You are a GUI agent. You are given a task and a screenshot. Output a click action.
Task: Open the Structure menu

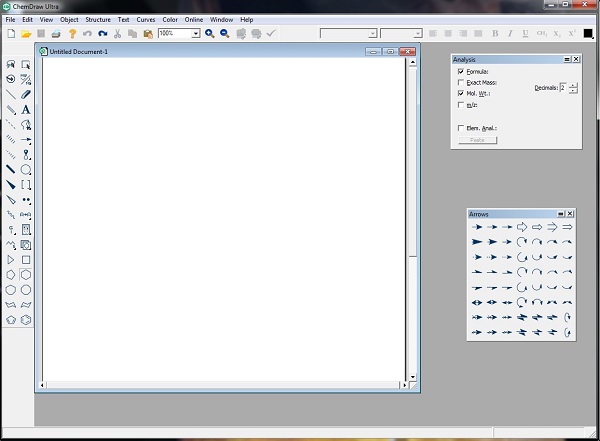click(98, 19)
